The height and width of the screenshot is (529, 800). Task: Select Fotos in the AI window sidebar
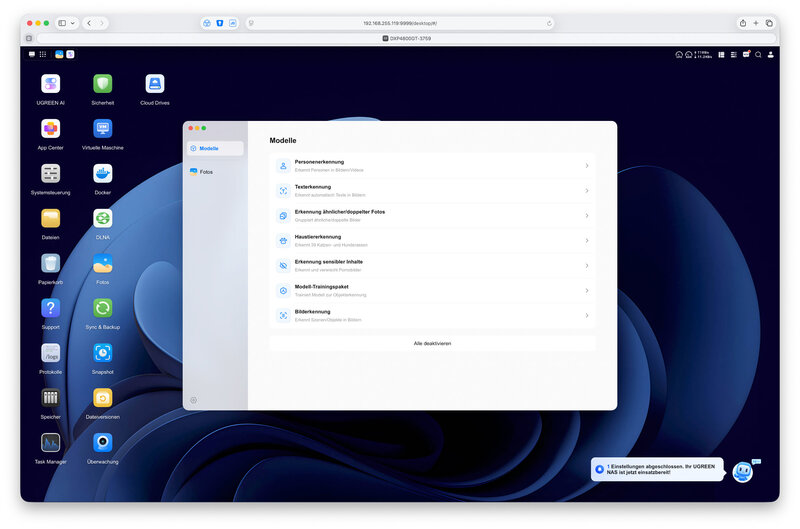pos(215,172)
